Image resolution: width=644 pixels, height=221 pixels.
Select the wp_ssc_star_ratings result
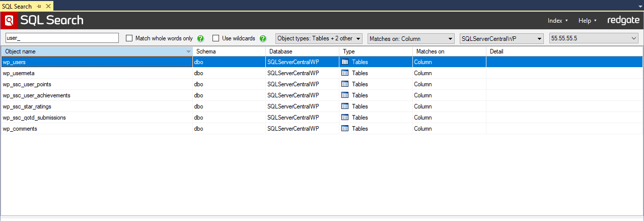pyautogui.click(x=322, y=106)
